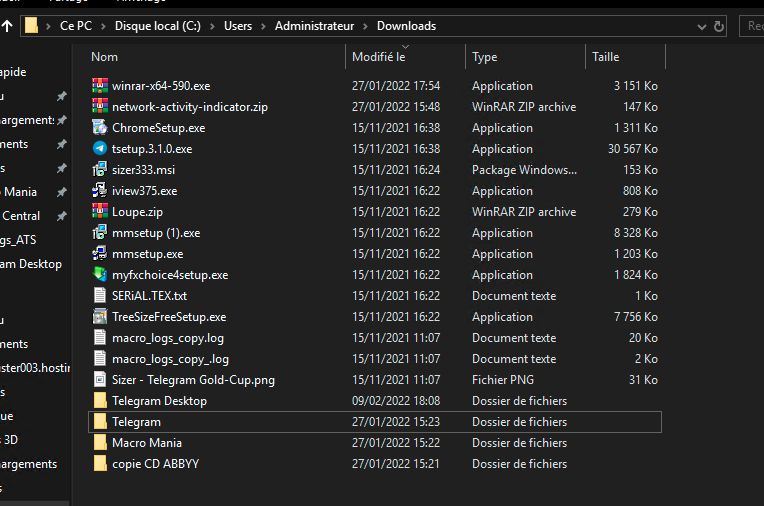Navigate to Disque local (C:) breadcrumb
Viewport: 764px width, 506px height.
pyautogui.click(x=158, y=26)
